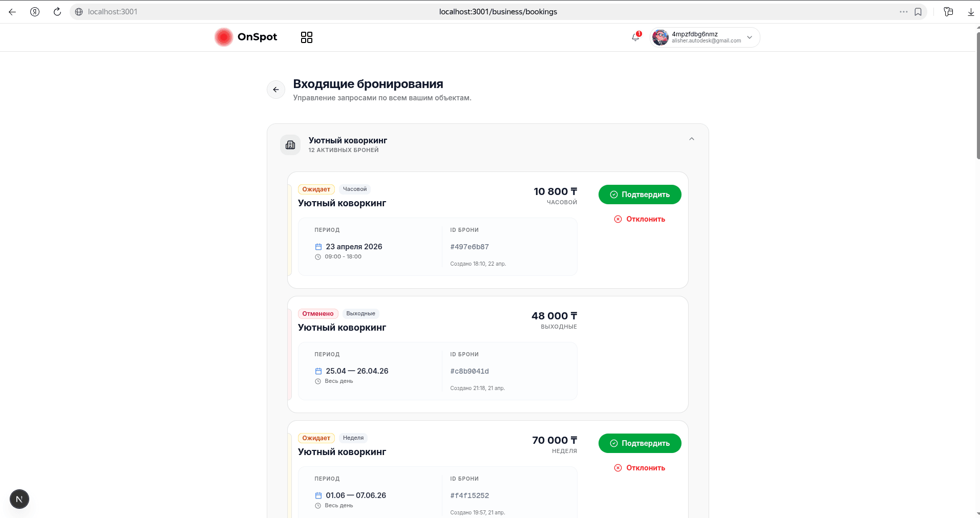This screenshot has width=980, height=518.
Task: Open browser downloads icon
Action: (x=971, y=12)
